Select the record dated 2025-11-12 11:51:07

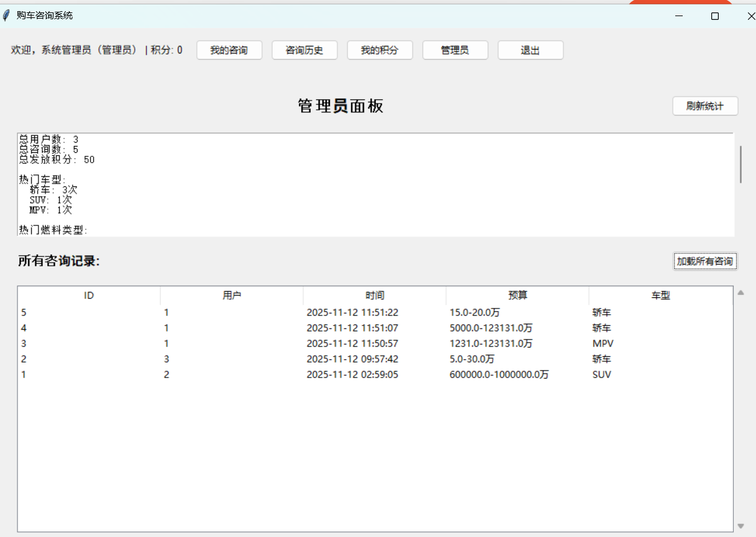click(x=375, y=328)
